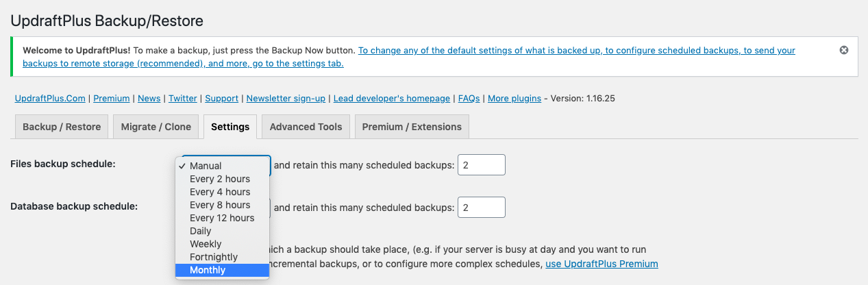Select Every 8 hours option

click(220, 205)
